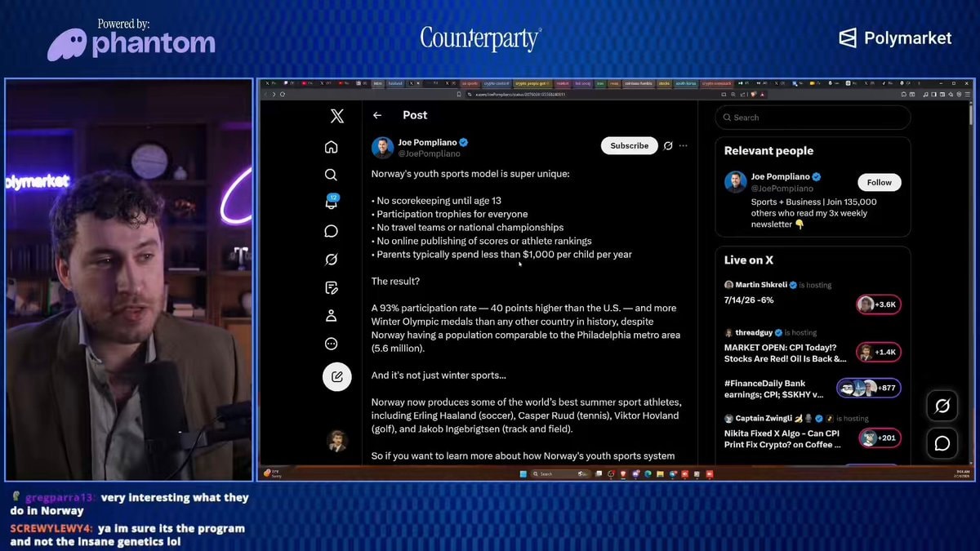Viewport: 980px width, 551px height.
Task: Subscribe to Joe Pompliano
Action: point(629,145)
